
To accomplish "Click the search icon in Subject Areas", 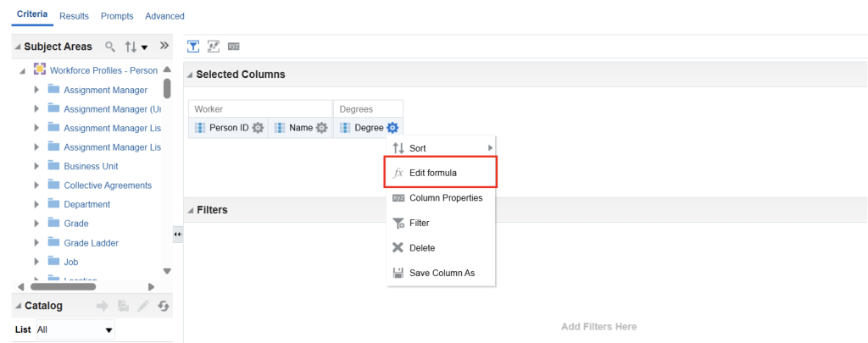I will click(109, 47).
